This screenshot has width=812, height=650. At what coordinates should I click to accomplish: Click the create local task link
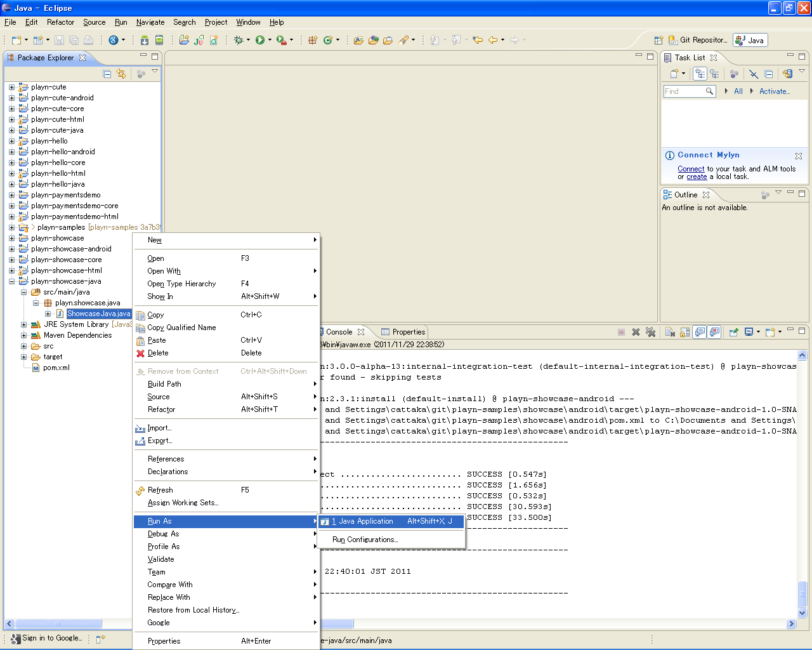tap(697, 177)
